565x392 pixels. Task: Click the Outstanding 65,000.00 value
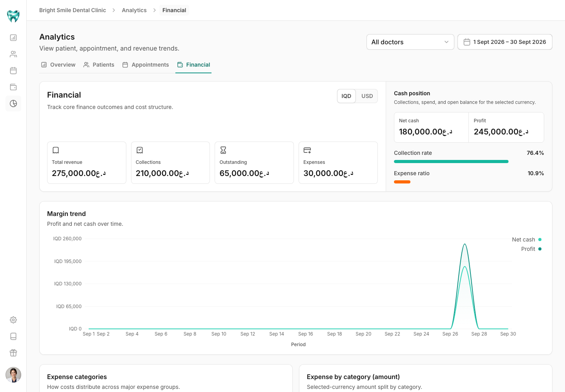point(244,173)
